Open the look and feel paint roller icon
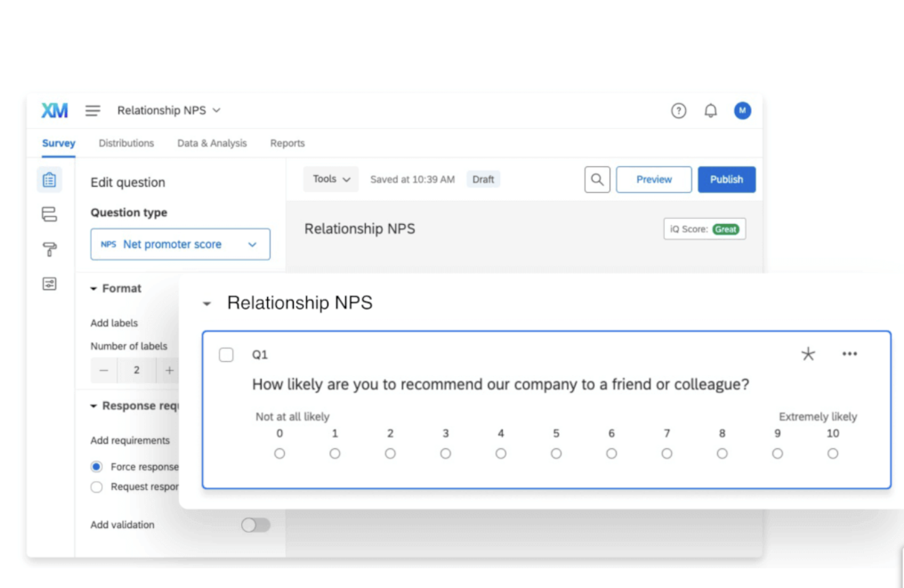 pyautogui.click(x=49, y=249)
